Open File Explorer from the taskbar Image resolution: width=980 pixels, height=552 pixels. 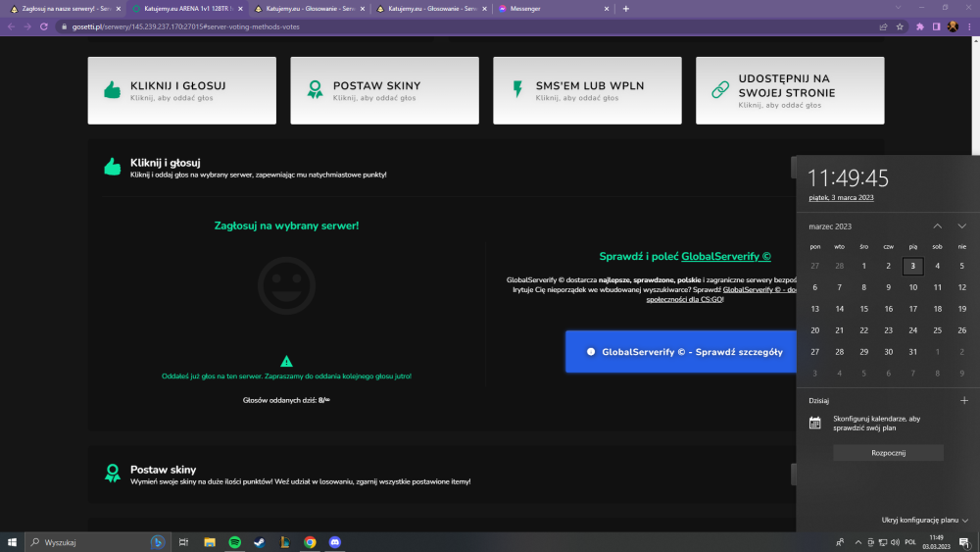pyautogui.click(x=210, y=542)
